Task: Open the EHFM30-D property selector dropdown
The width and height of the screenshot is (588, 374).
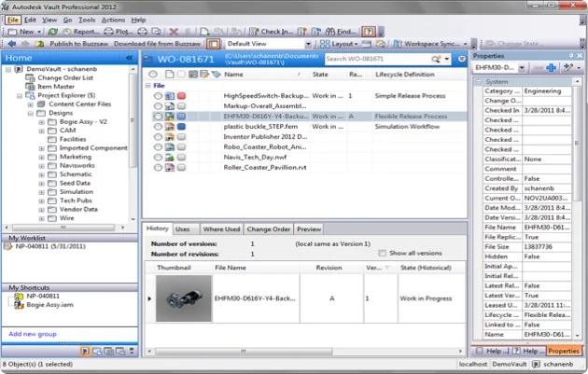Action: [x=522, y=68]
